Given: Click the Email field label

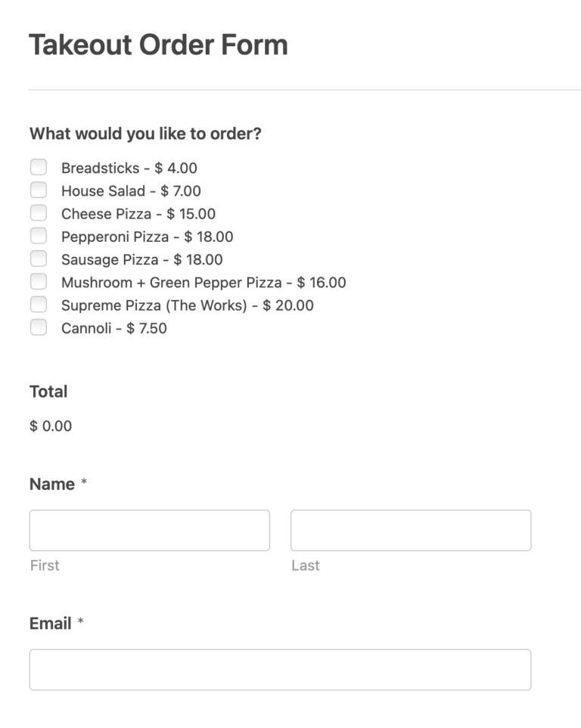Looking at the screenshot, I should coord(49,623).
